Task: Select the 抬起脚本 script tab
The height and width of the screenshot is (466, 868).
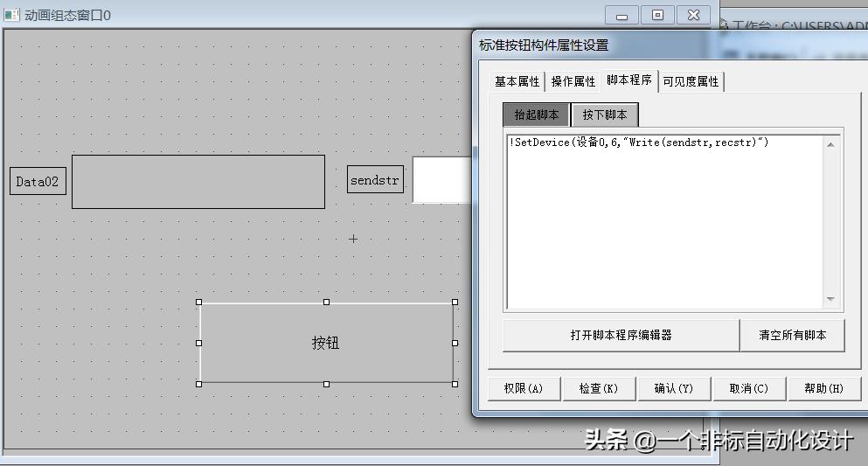Action: tap(537, 115)
